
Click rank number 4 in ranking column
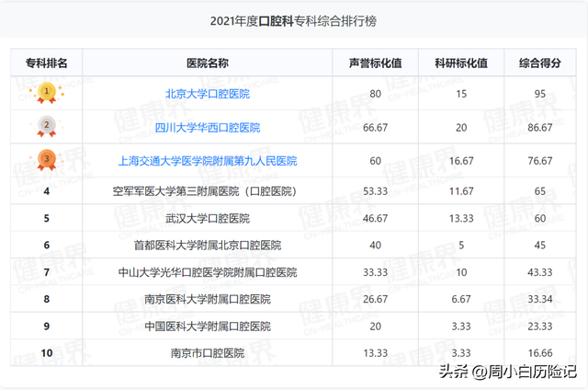click(47, 191)
